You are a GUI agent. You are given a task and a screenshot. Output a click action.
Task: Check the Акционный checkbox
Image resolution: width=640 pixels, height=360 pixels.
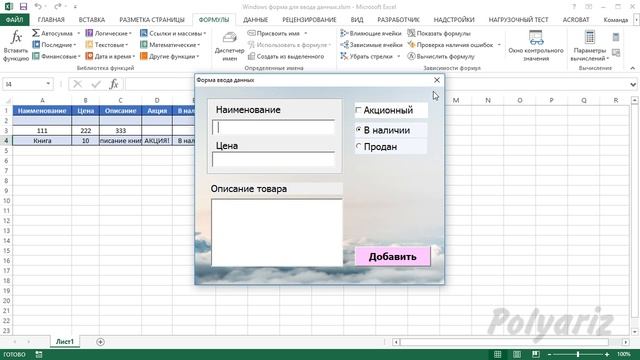358,110
